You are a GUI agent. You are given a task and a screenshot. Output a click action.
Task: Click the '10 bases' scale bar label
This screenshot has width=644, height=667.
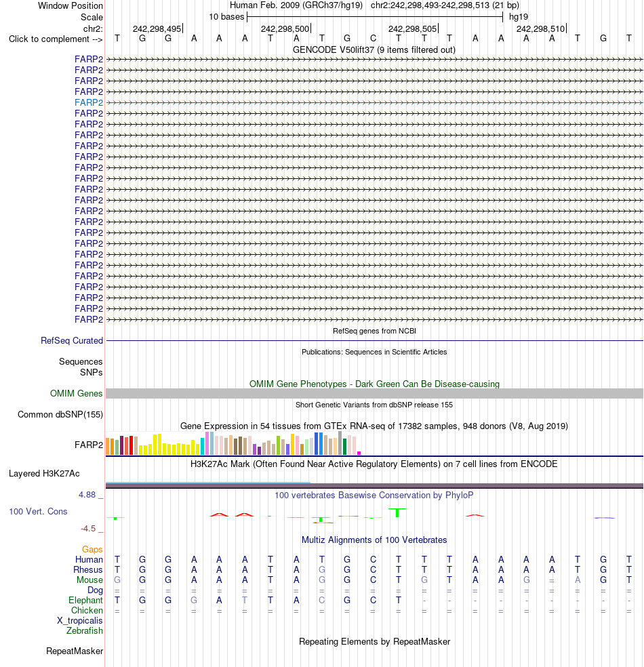226,17
